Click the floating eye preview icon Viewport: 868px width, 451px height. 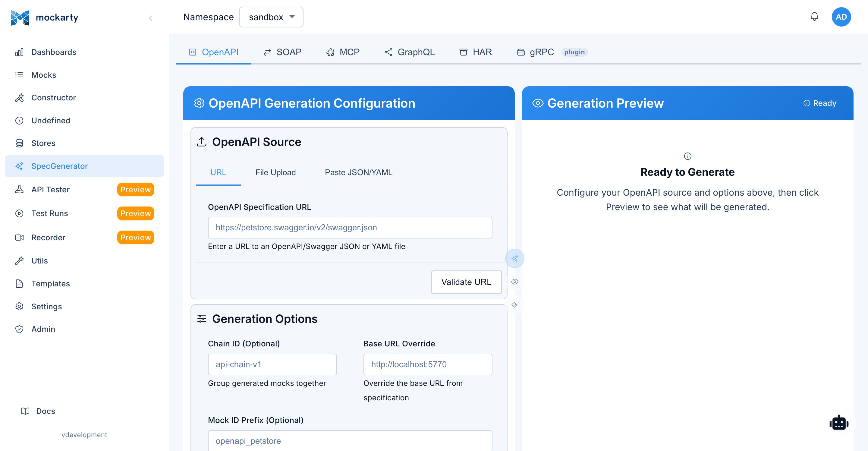click(514, 282)
